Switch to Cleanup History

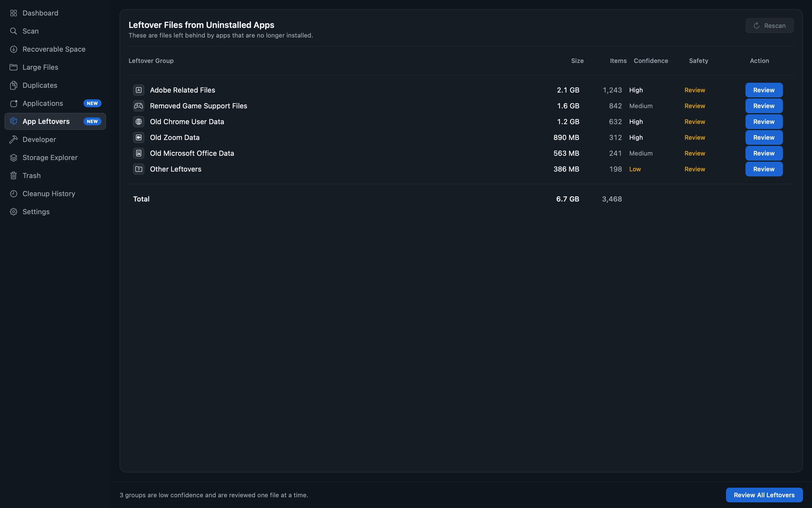(55, 194)
